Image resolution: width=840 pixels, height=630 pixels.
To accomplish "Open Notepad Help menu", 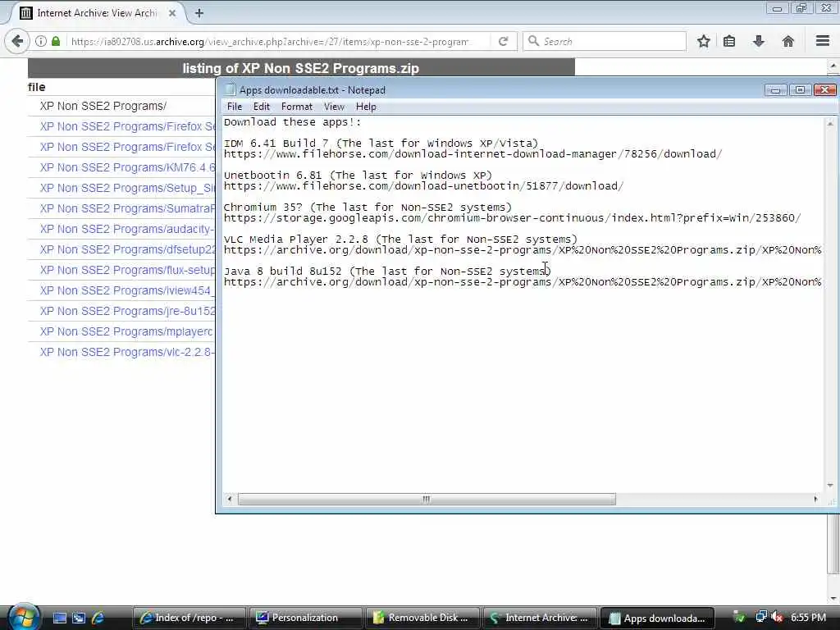I will [x=366, y=107].
